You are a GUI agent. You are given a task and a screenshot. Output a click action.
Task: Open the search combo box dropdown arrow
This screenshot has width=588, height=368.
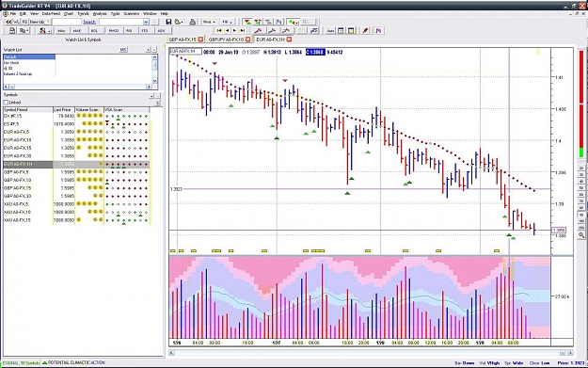146,23
